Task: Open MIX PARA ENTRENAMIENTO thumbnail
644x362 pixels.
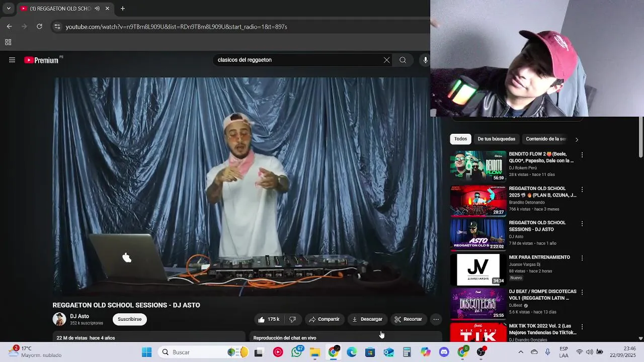Action: click(478, 269)
